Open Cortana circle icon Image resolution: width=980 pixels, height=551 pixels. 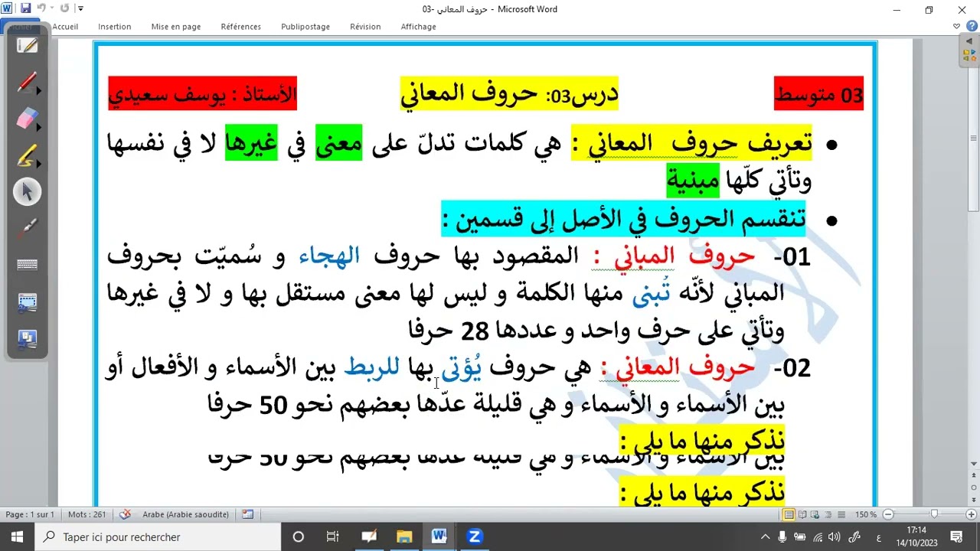click(298, 537)
